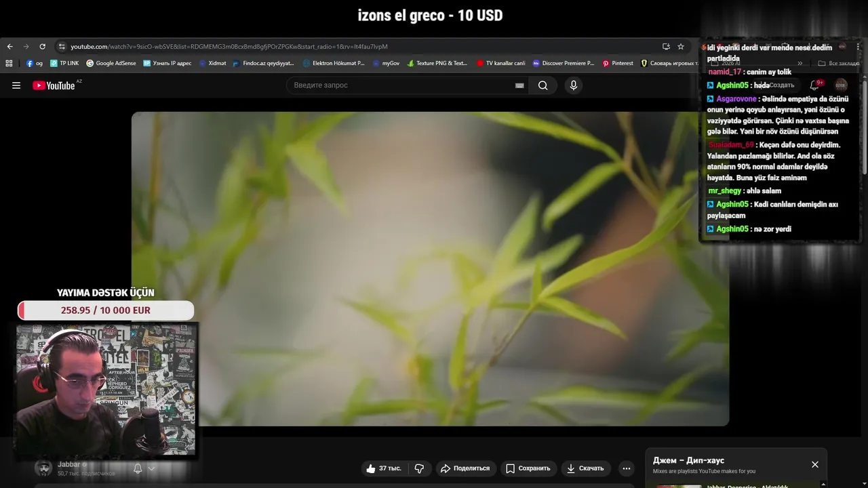Dislike the video
The image size is (868, 488).
[419, 468]
